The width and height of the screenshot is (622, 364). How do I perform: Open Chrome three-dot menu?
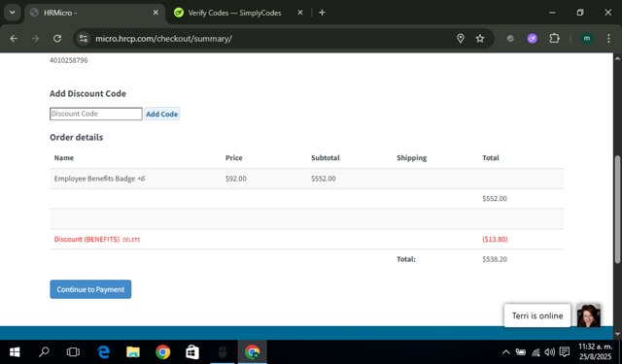(608, 39)
